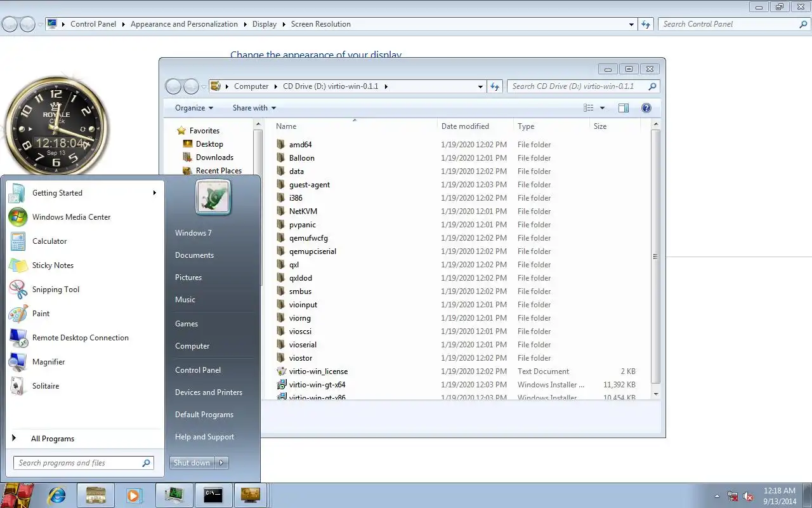This screenshot has height=508, width=812.
Task: Open Sticky Notes in Start menu
Action: click(53, 265)
